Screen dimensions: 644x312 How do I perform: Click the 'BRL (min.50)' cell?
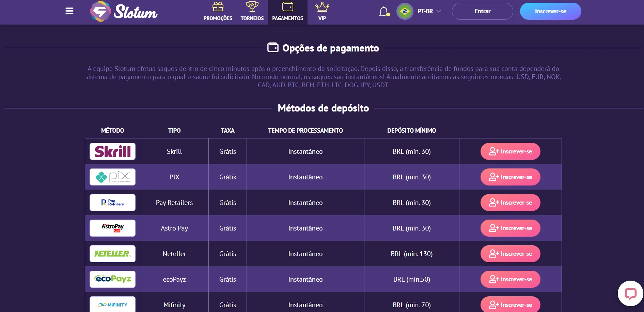tap(412, 279)
